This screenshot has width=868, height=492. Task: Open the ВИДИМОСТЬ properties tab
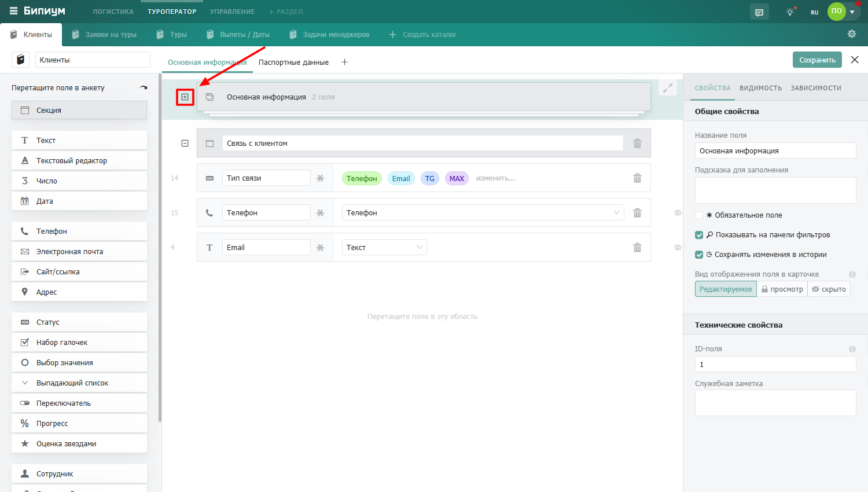[x=760, y=88]
